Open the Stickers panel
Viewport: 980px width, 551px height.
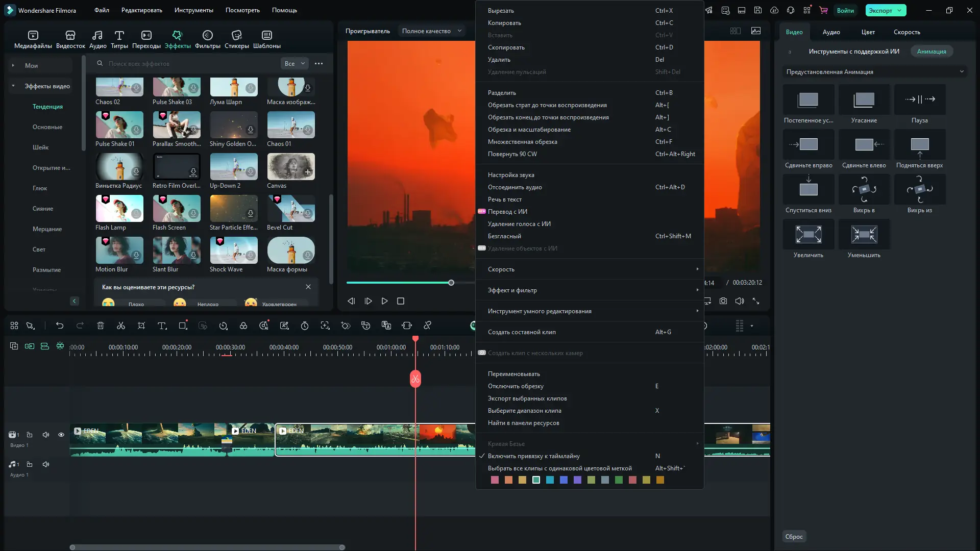click(236, 39)
